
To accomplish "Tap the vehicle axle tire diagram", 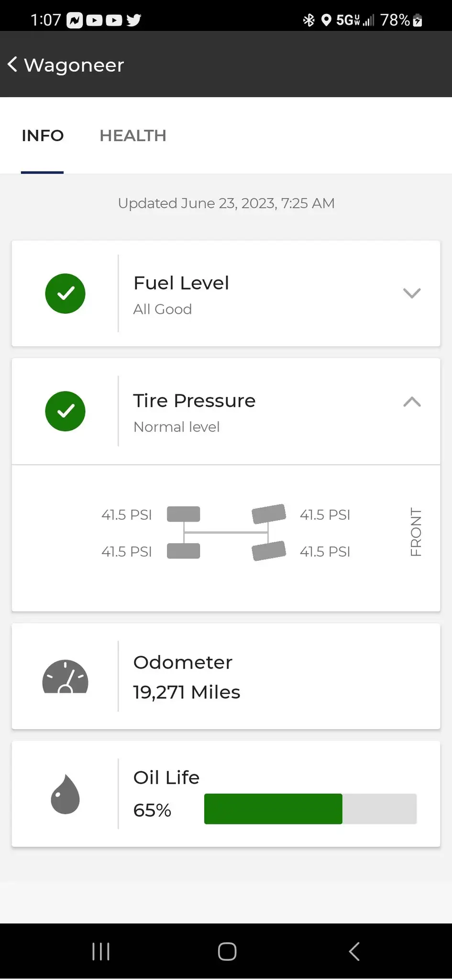I will [226, 532].
